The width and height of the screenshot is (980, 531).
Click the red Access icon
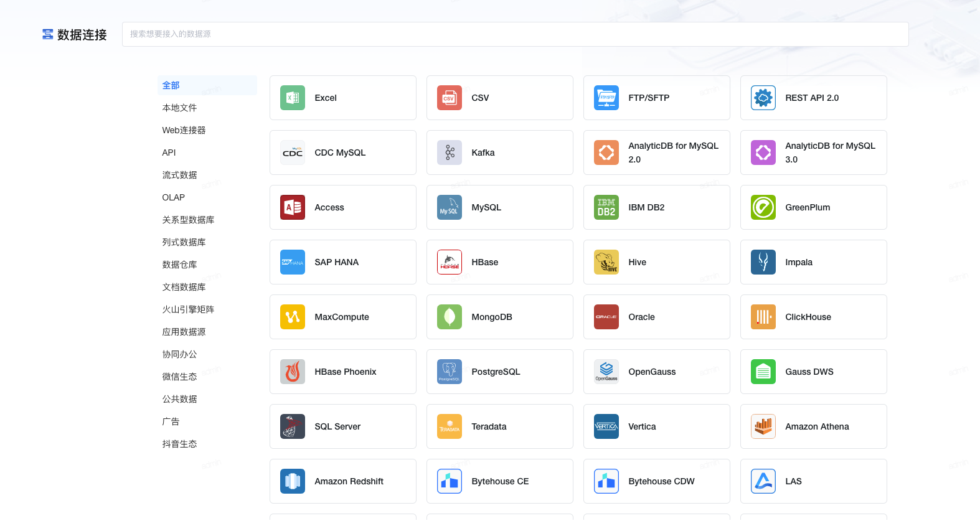(x=293, y=207)
